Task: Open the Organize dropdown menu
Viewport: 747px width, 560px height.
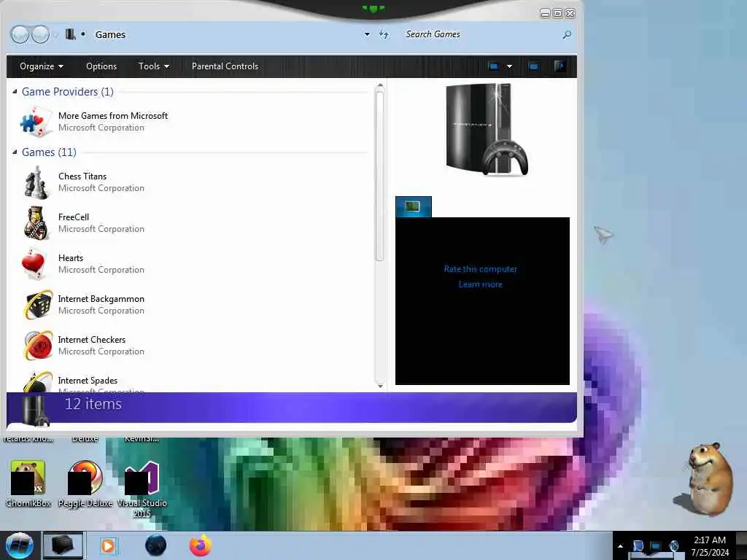Action: point(42,66)
